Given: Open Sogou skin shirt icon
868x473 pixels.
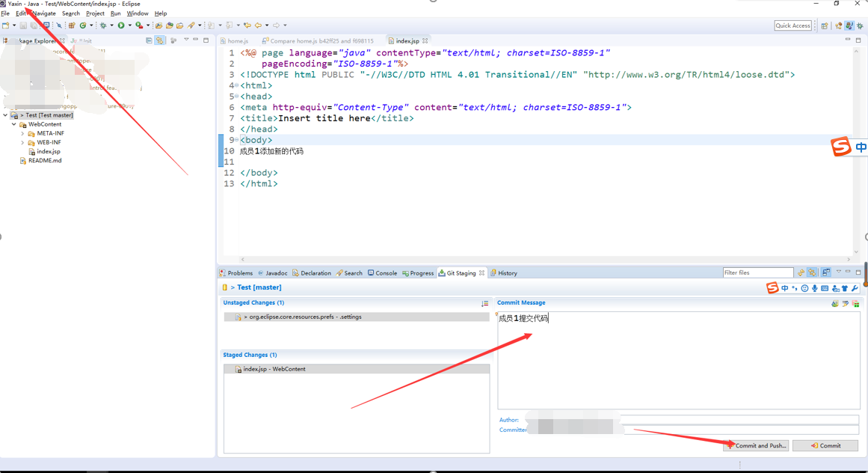Looking at the screenshot, I should 845,288.
